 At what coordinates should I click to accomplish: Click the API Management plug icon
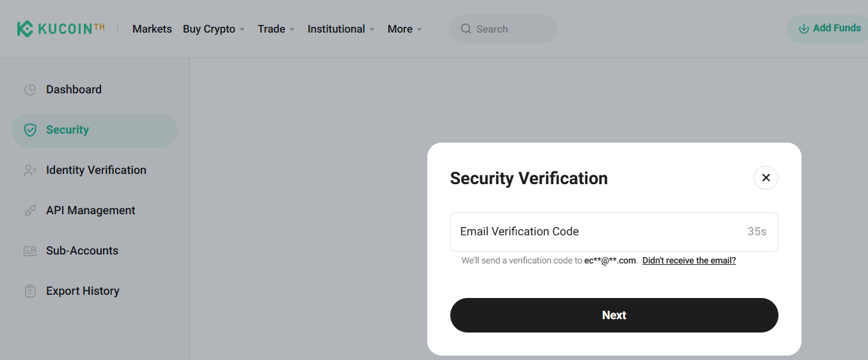click(30, 211)
